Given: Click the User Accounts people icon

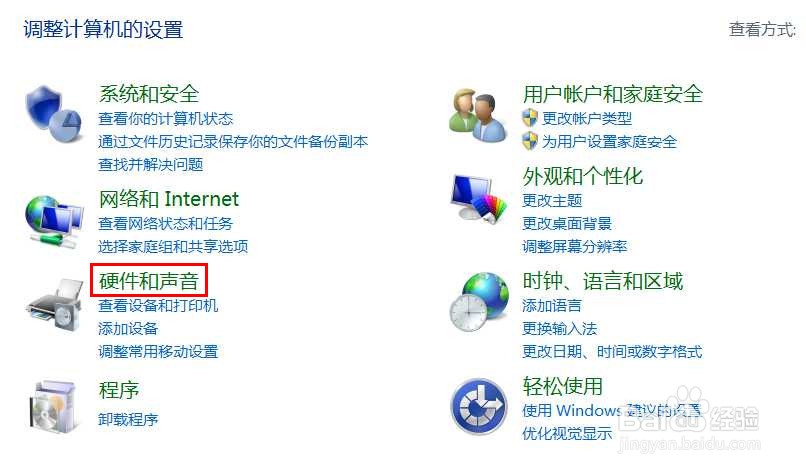Looking at the screenshot, I should pyautogui.click(x=478, y=115).
